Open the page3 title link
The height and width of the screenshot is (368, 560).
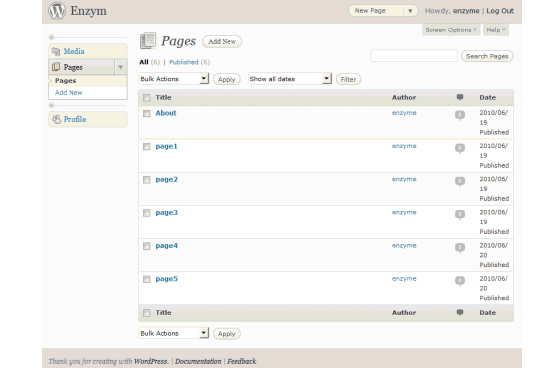tap(166, 213)
